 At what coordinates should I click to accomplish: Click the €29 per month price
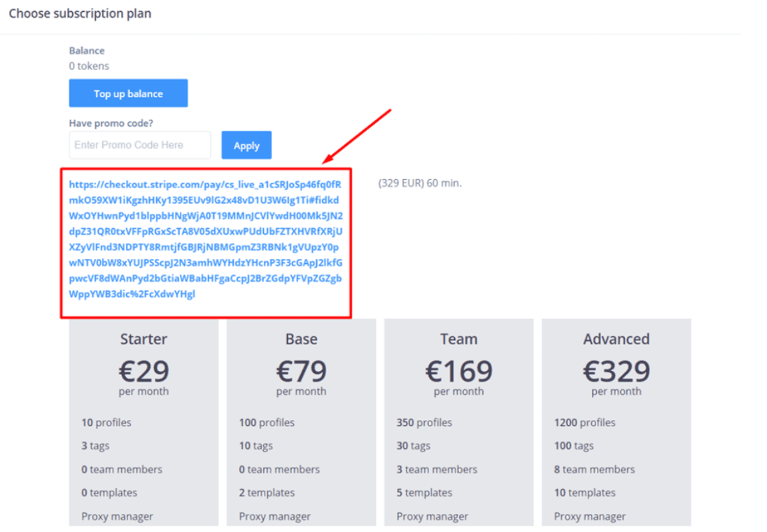point(143,372)
